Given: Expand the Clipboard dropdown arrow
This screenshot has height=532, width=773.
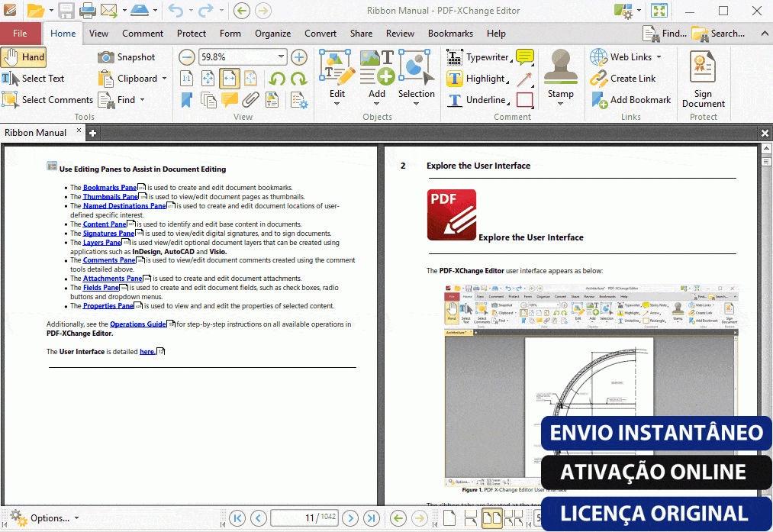Looking at the screenshot, I should pos(165,79).
